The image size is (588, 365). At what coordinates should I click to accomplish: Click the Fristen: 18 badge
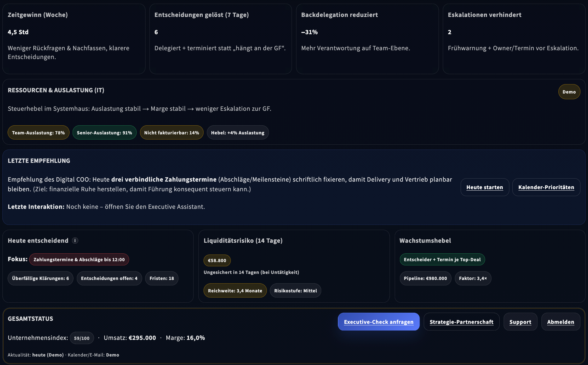click(x=162, y=278)
